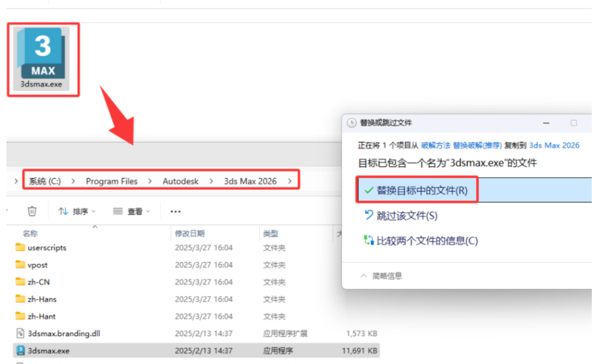Expand chevron after Program Files breadcrumb
This screenshot has width=597, height=364.
pyautogui.click(x=150, y=182)
